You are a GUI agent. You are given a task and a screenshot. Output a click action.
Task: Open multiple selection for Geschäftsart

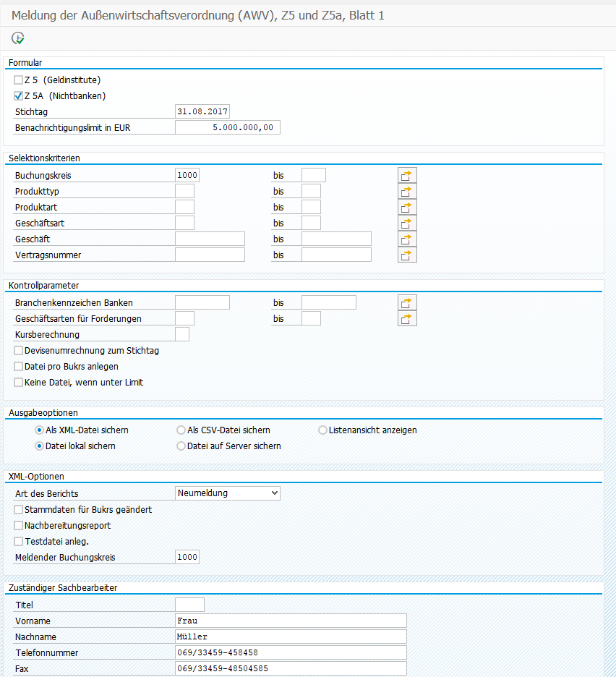pos(407,223)
